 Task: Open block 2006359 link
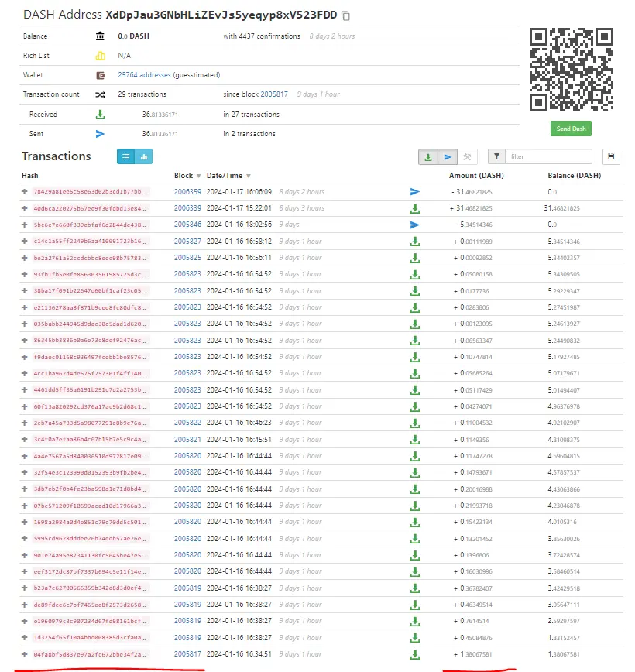click(187, 191)
